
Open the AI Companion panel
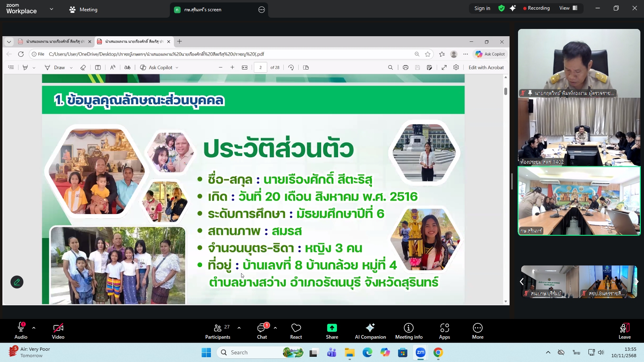[370, 331]
